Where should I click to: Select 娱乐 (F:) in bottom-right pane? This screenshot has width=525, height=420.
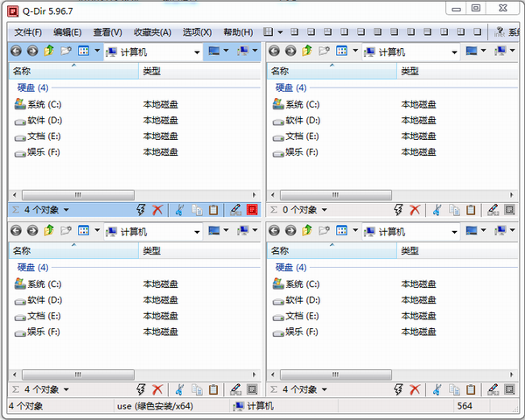point(296,332)
